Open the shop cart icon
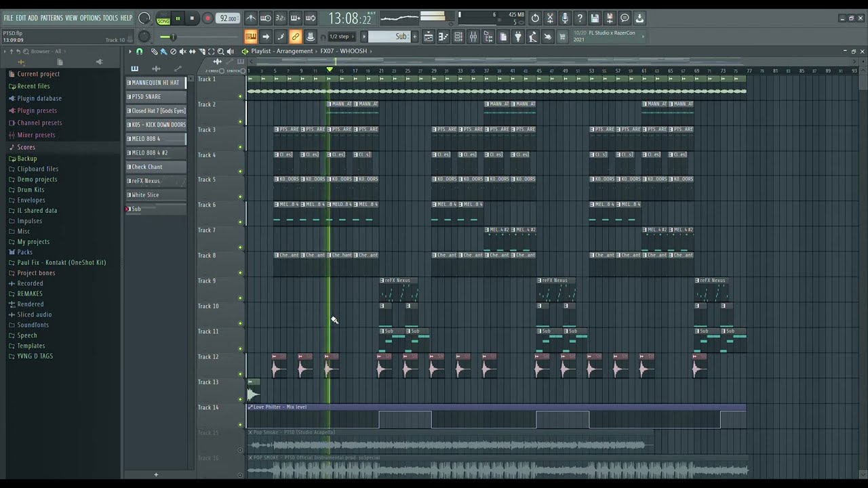This screenshot has width=868, height=488. point(562,37)
